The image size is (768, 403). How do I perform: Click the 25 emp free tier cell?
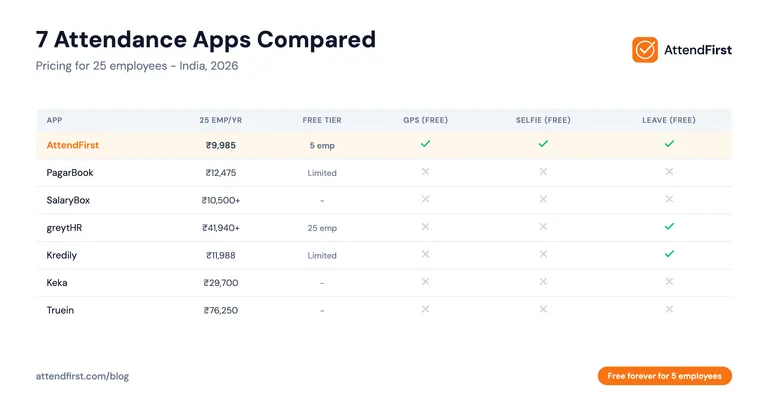click(x=322, y=228)
